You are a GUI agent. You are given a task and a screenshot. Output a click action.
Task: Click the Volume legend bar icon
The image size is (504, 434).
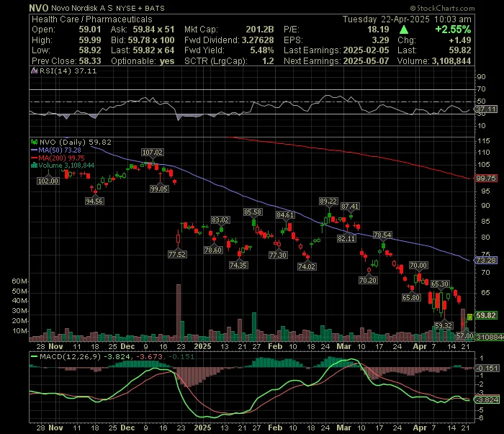[34, 166]
